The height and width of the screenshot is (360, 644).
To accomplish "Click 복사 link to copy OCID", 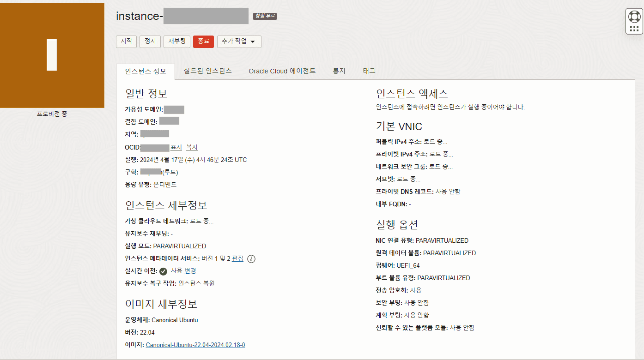I will [x=192, y=147].
